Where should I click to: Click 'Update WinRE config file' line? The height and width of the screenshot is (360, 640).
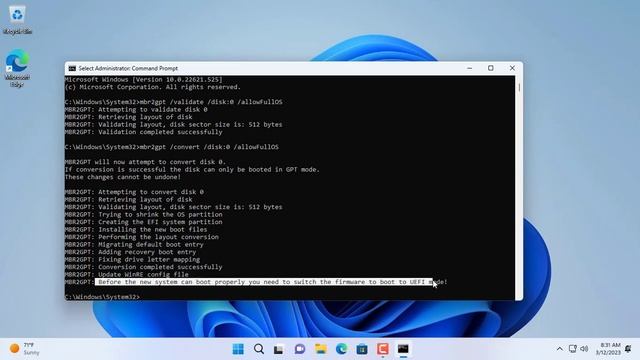pos(127,274)
